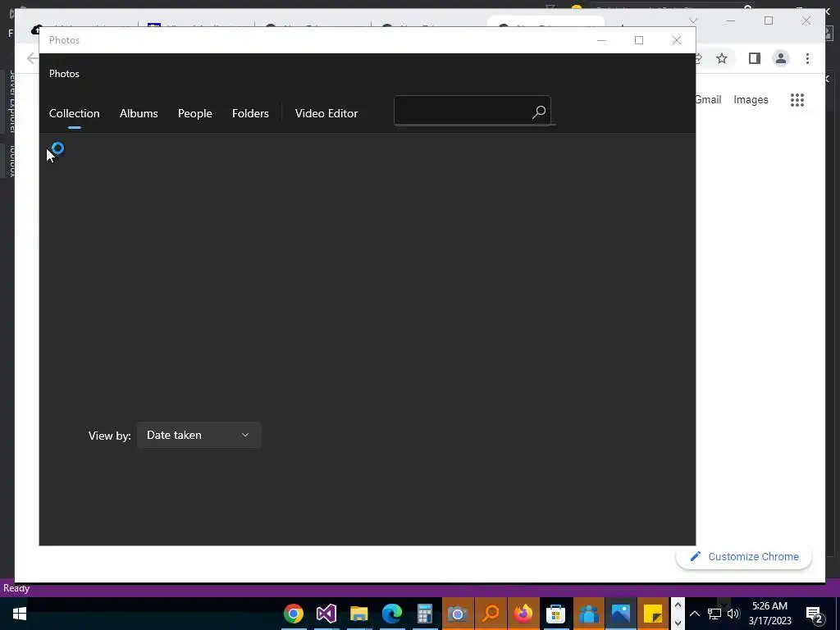Click the magnifier search icon in Photos
840x630 pixels.
(539, 112)
